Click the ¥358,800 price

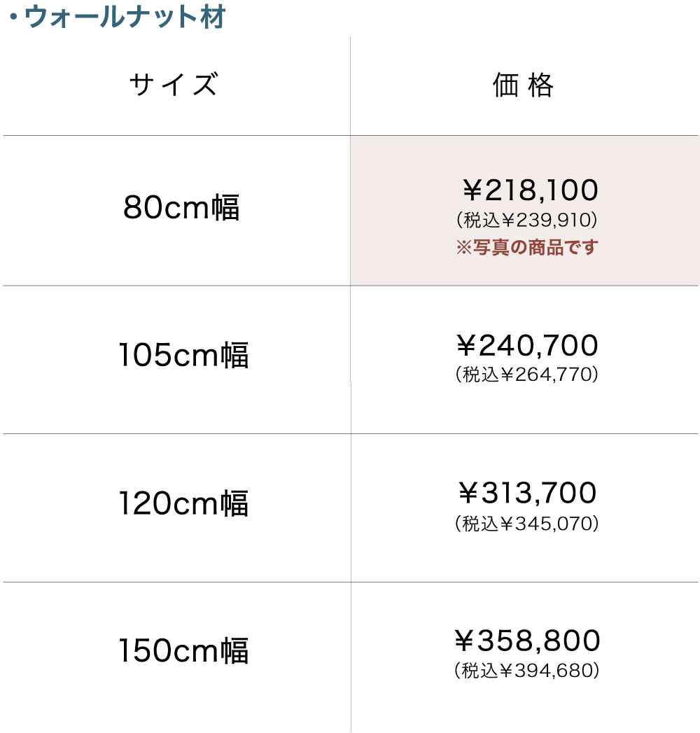(x=526, y=641)
